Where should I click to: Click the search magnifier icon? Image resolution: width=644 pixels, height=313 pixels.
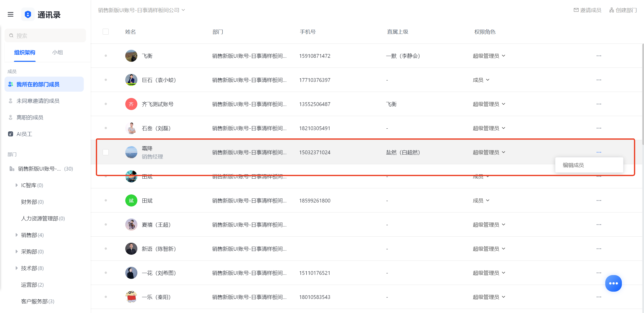11,35
